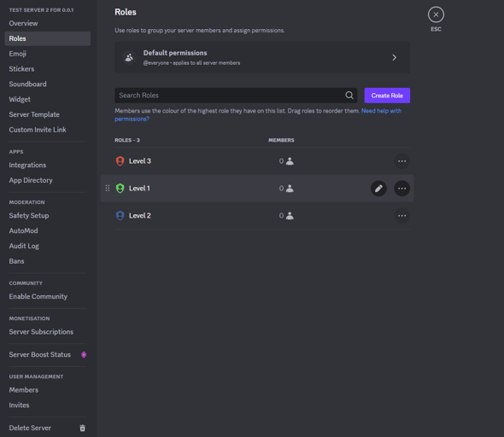The image size is (504, 437).
Task: Select Roles in the sidebar
Action: point(48,38)
